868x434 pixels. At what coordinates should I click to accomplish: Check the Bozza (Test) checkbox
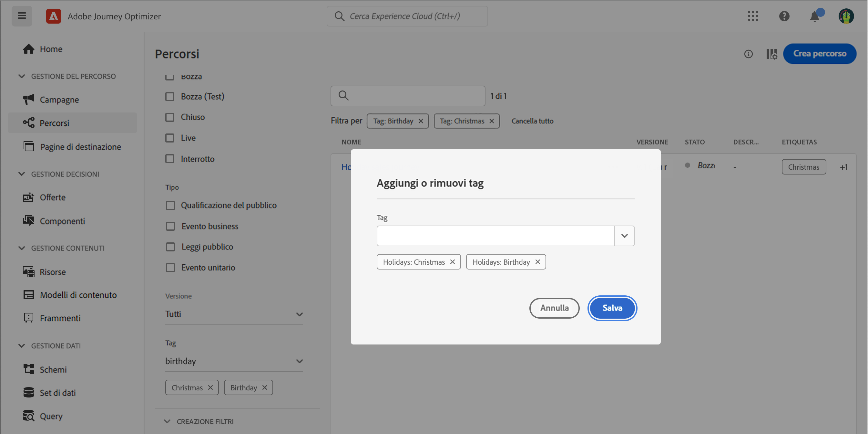pos(170,97)
